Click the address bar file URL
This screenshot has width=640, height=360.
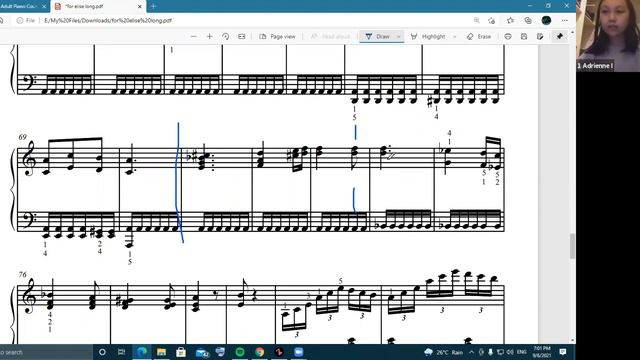pos(108,20)
